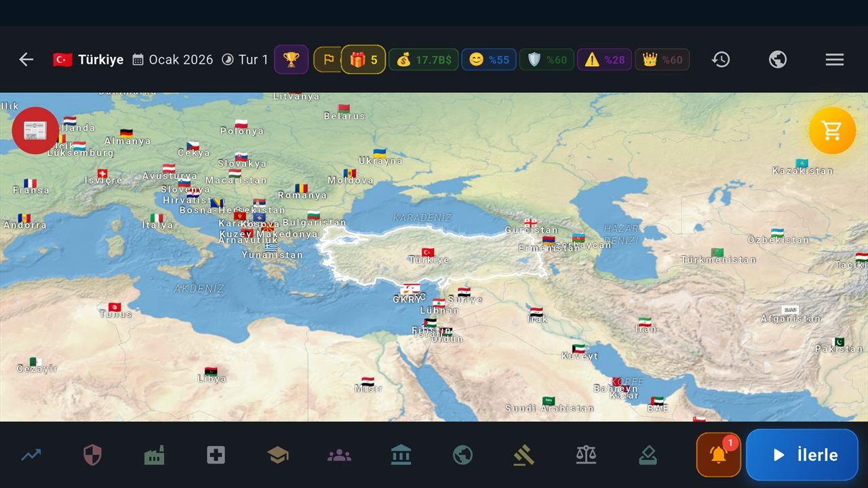Screen dimensions: 868x488
Task: Open the population people tab
Action: point(339,455)
